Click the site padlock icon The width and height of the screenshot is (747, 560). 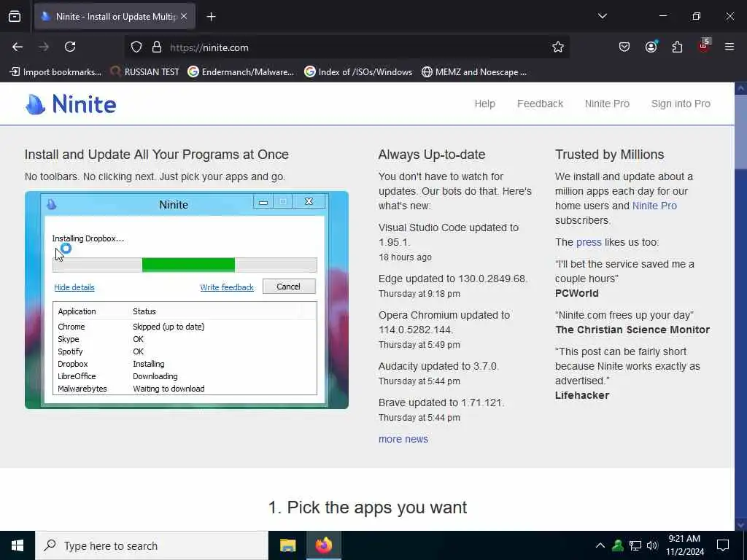tap(157, 47)
